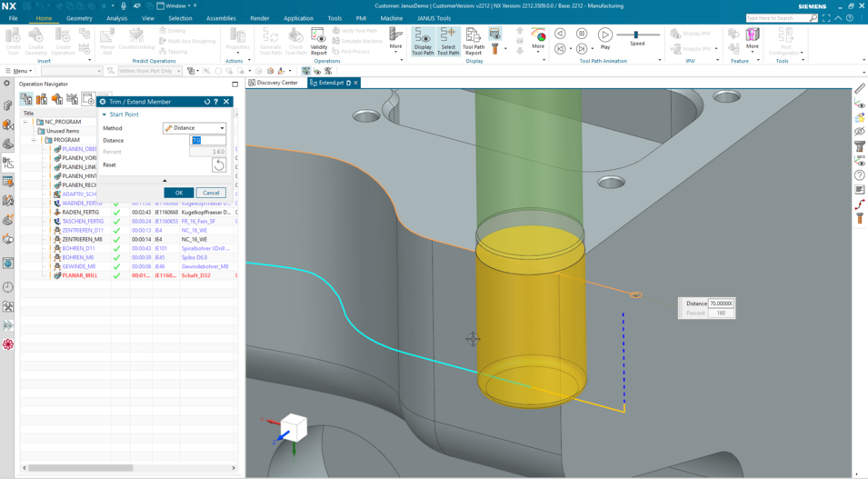The height and width of the screenshot is (488, 868).
Task: Select the Unused Items folder
Action: click(63, 131)
